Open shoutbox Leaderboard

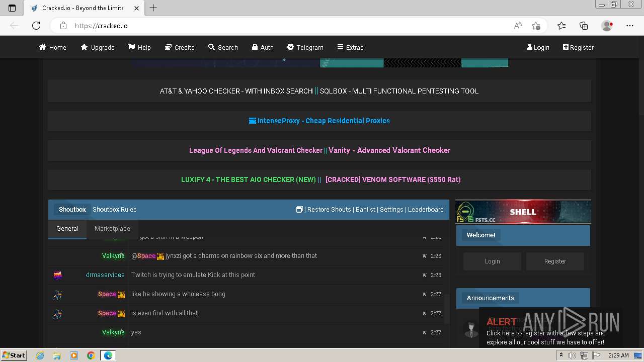426,210
